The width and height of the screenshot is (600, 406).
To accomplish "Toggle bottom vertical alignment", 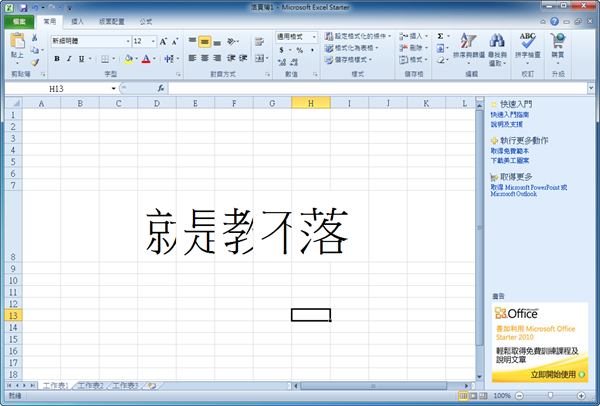I will coord(217,41).
